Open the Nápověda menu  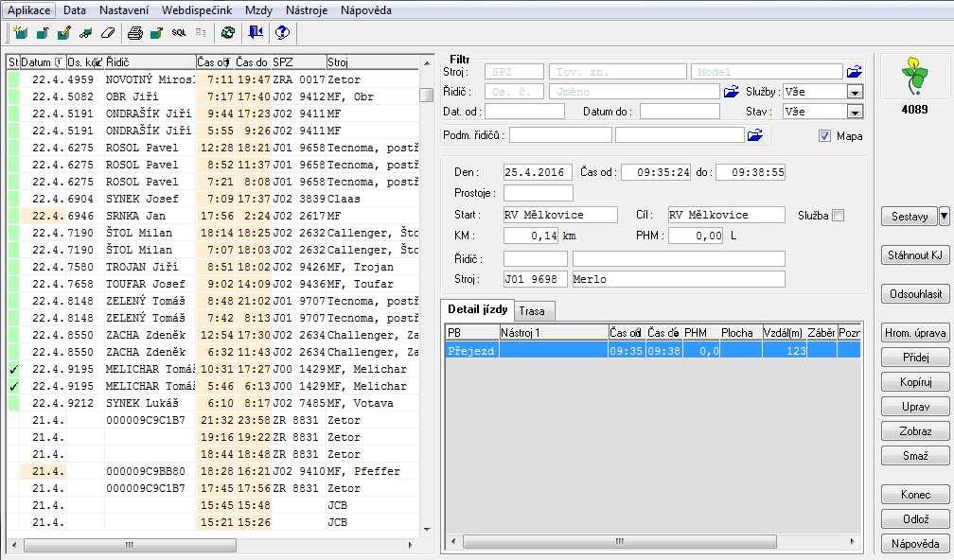(366, 10)
